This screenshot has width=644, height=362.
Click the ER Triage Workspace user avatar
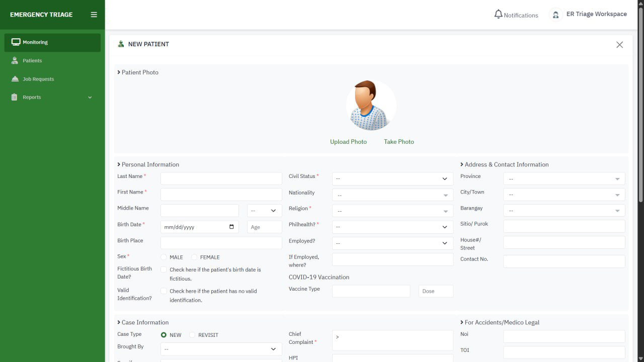point(555,15)
